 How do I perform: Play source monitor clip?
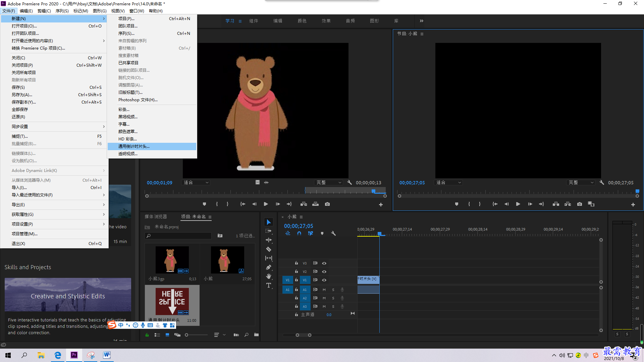click(266, 204)
